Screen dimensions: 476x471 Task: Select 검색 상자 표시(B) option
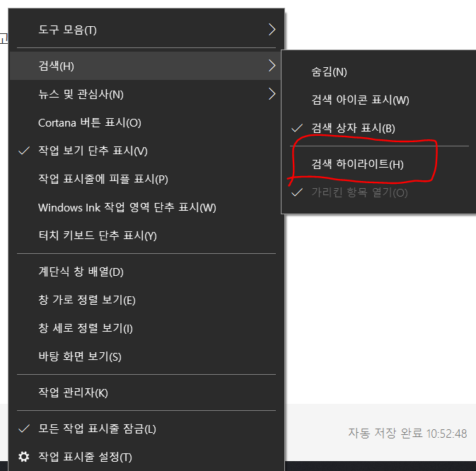(x=378, y=128)
